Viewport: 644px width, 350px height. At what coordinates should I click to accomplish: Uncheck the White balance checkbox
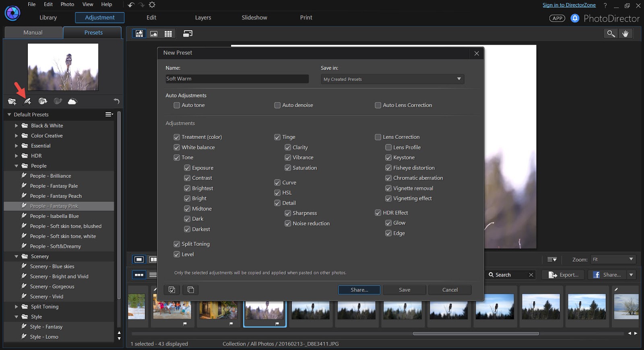coord(177,147)
